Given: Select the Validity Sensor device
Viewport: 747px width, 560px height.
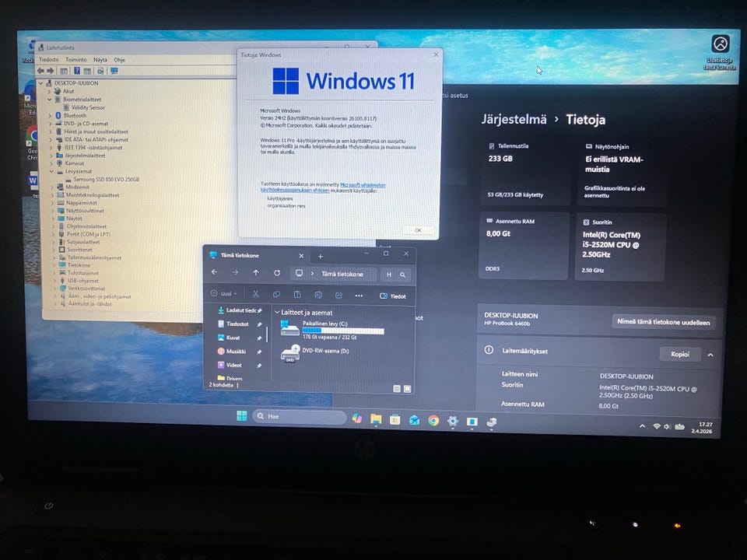Looking at the screenshot, I should click(x=88, y=107).
